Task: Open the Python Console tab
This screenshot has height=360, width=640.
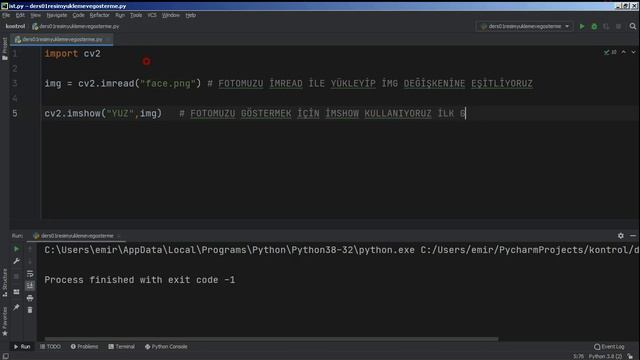Action: [x=166, y=347]
